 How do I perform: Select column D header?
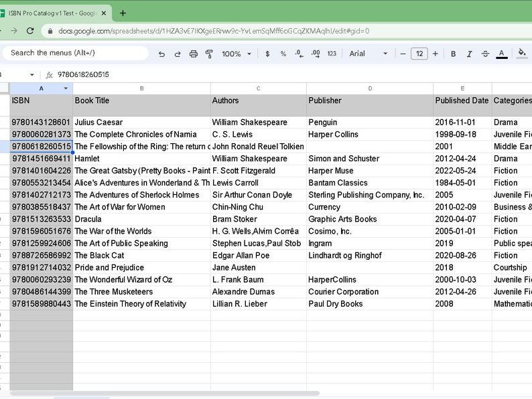click(370, 88)
